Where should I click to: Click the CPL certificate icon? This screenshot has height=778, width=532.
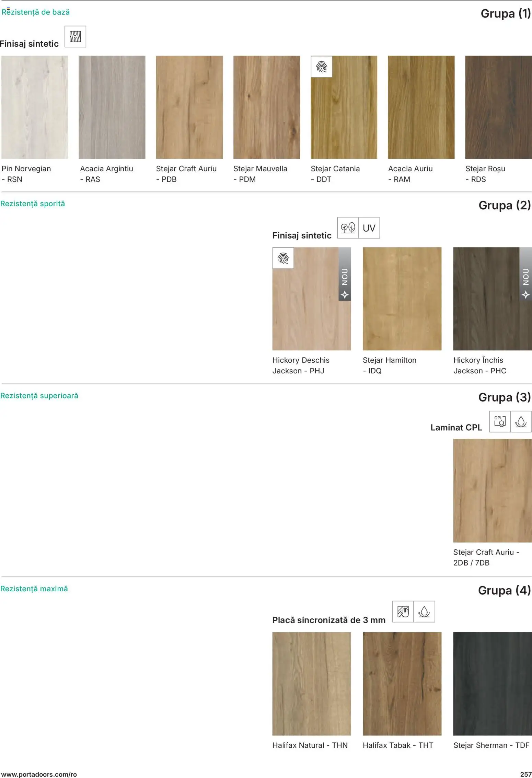click(x=500, y=421)
